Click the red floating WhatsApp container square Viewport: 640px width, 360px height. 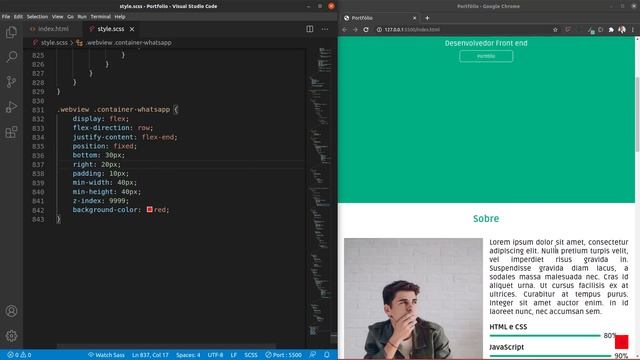[621, 342]
